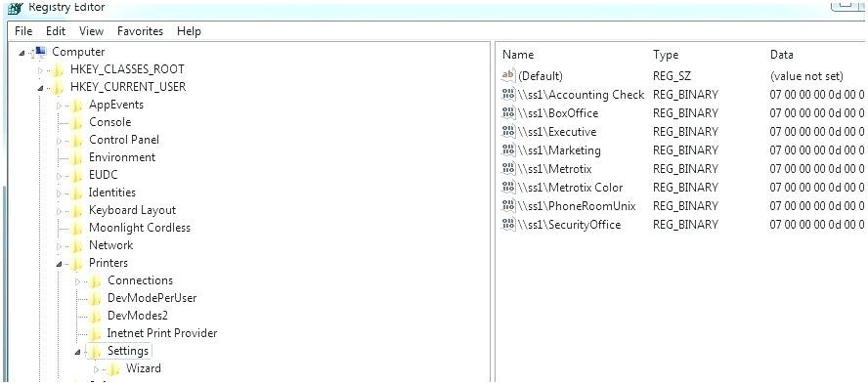Click the binary icon beside \\ss1\Metrotix Color
Viewport: 868px width, 385px height.
click(x=507, y=187)
